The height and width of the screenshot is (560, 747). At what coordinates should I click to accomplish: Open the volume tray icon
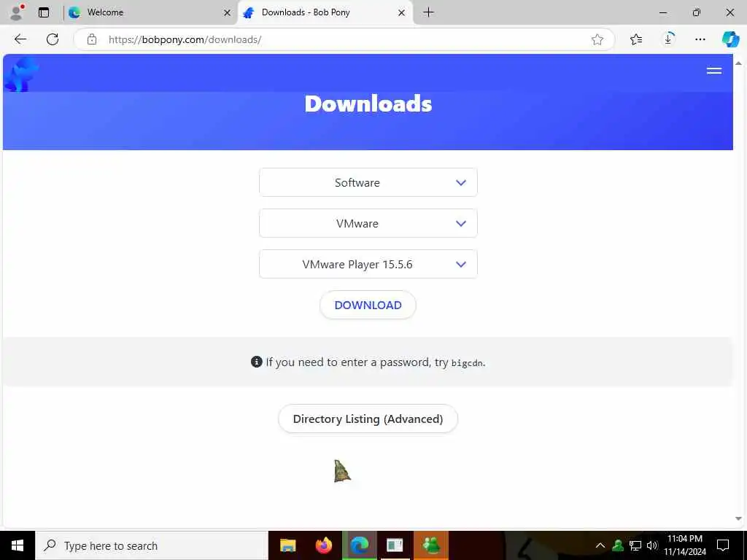click(652, 545)
